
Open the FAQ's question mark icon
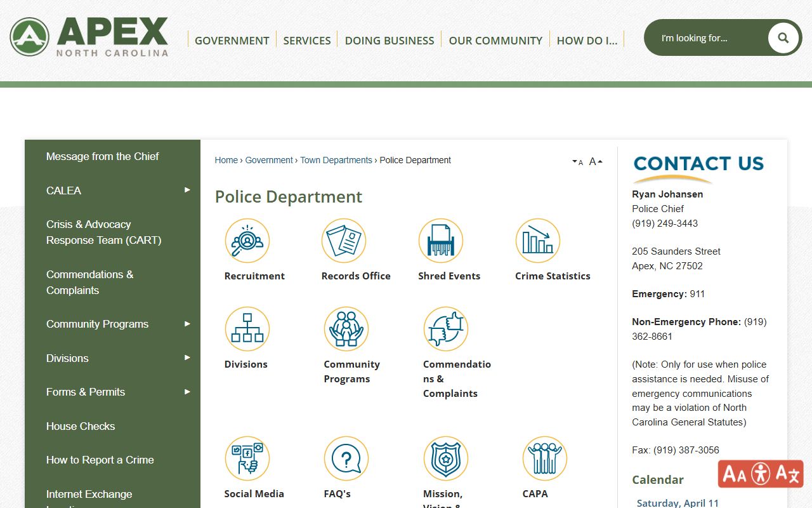click(x=346, y=458)
